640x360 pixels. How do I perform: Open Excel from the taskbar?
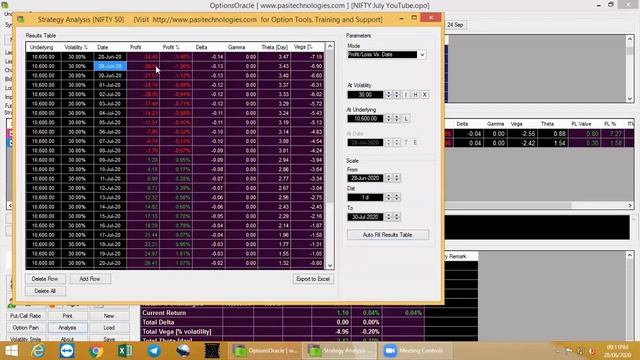[125, 351]
